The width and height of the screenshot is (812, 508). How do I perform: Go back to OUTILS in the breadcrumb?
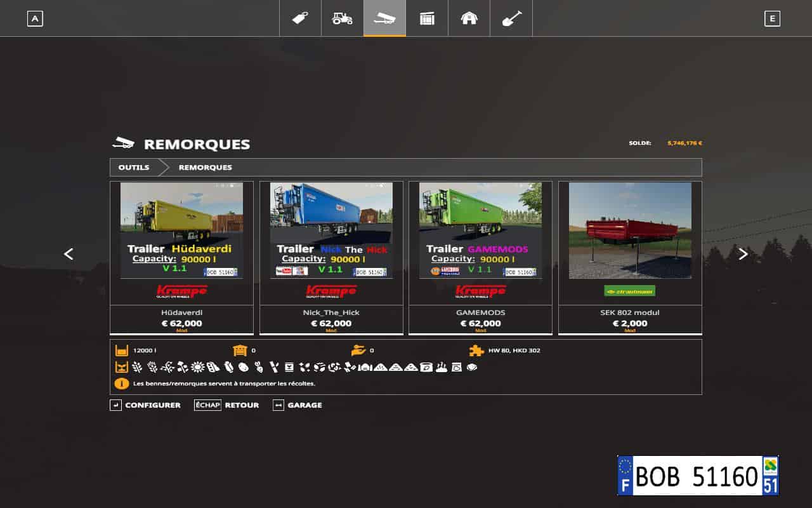pos(134,168)
